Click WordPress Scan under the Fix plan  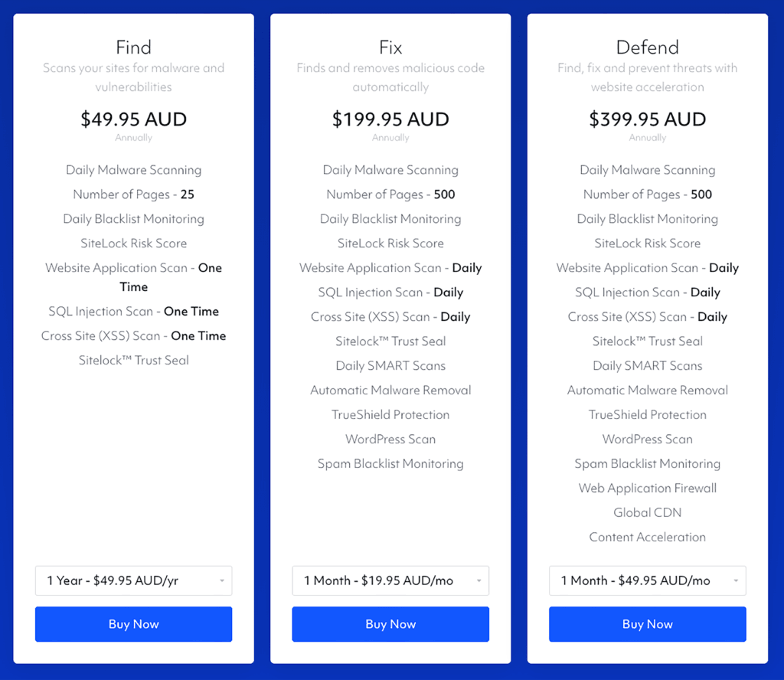click(390, 439)
